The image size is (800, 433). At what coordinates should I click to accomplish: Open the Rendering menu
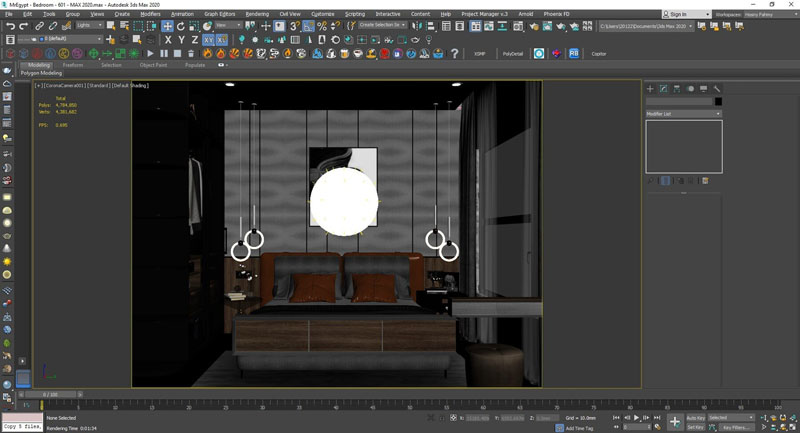(257, 14)
